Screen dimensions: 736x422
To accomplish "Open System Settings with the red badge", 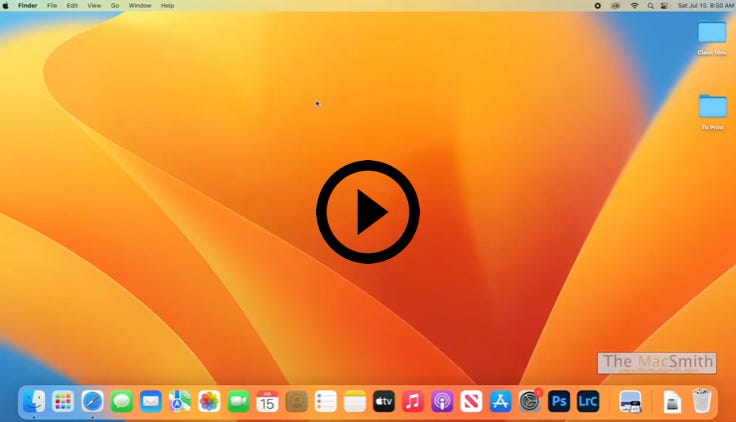I will click(530, 401).
